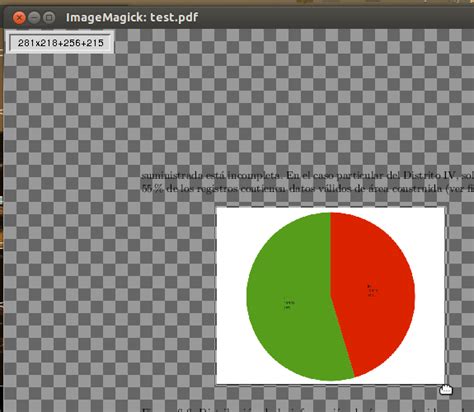The image size is (474, 412).
Task: Maximize the ImageMagick window
Action: coord(49,18)
